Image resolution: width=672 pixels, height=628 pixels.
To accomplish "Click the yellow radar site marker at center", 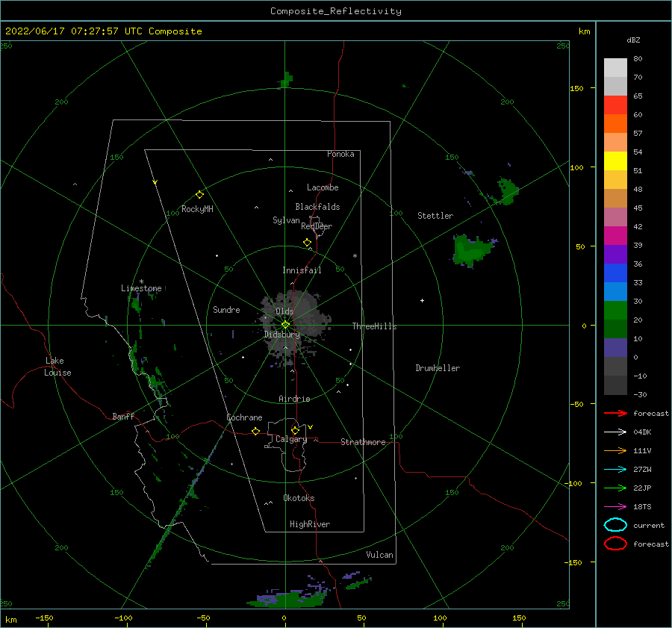I will tap(285, 325).
